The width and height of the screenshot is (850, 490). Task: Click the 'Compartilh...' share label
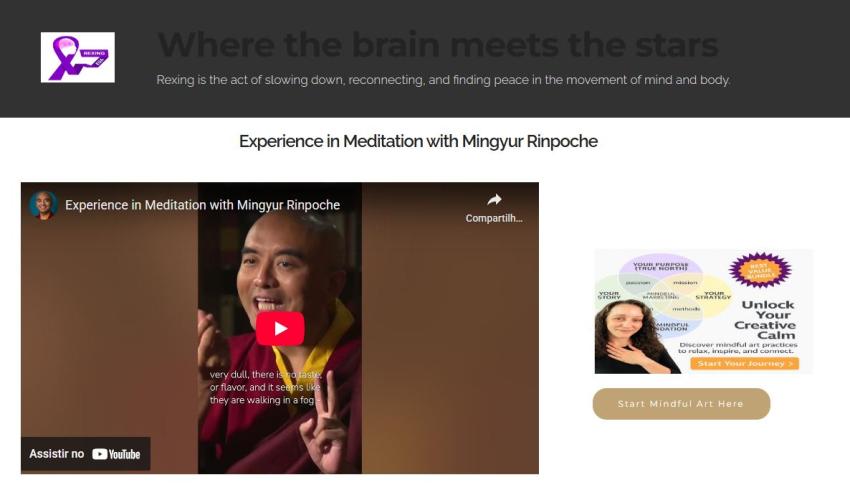click(494, 218)
